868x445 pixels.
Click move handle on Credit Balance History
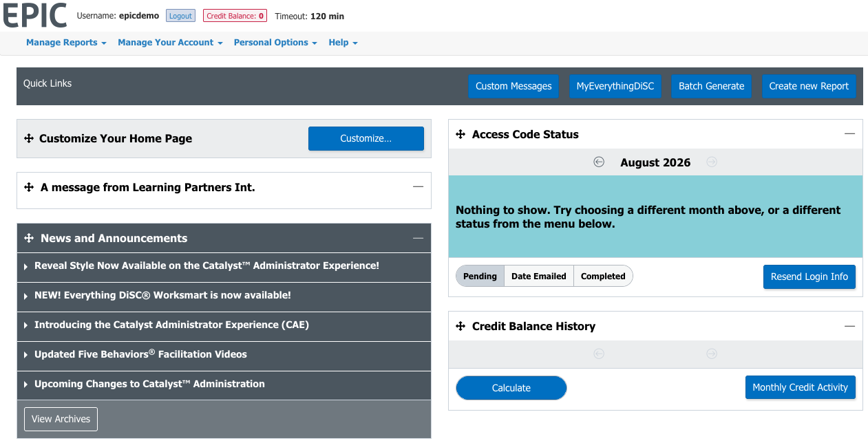[461, 326]
